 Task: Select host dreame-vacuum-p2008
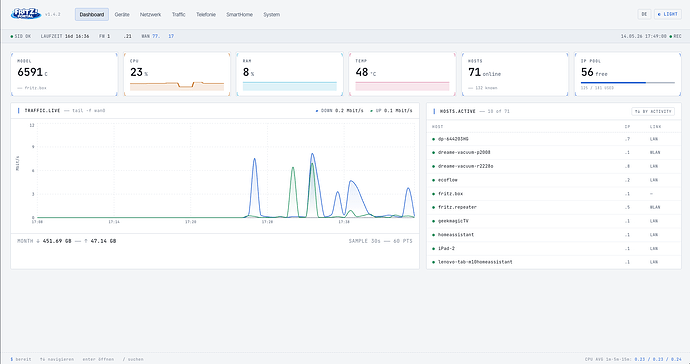pos(554,153)
